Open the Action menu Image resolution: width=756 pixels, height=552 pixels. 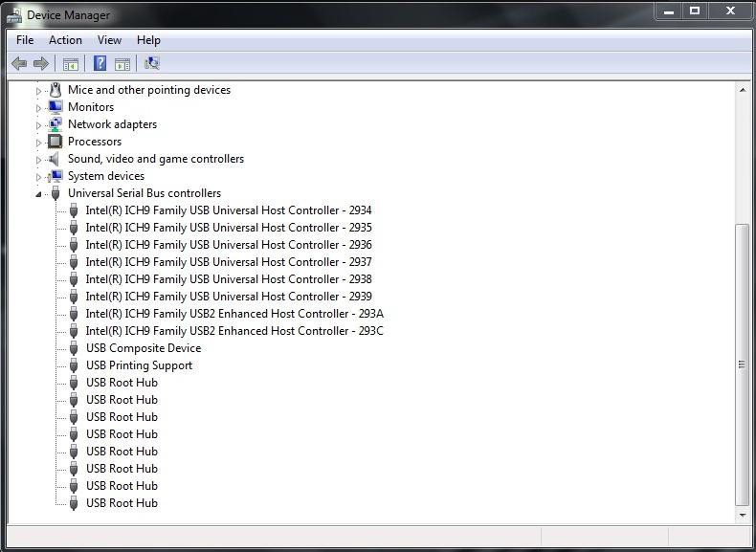(x=65, y=40)
